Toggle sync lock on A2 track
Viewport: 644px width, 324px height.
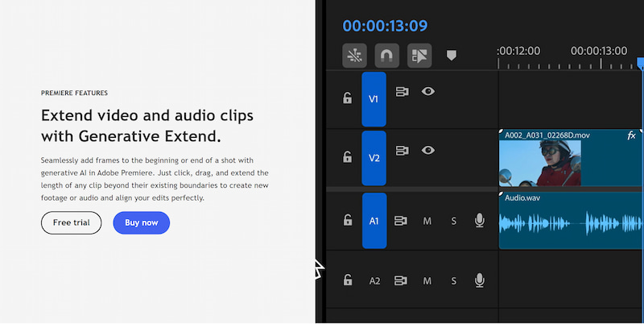pyautogui.click(x=400, y=280)
